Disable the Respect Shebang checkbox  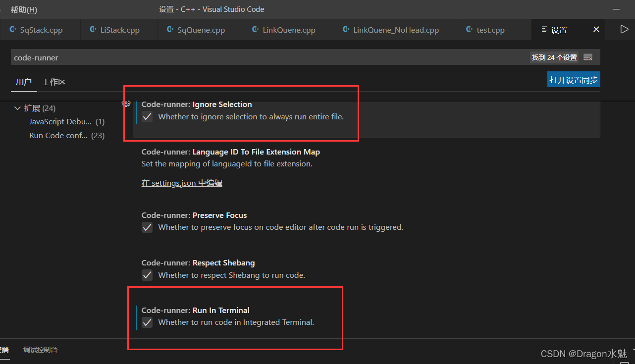pos(147,275)
